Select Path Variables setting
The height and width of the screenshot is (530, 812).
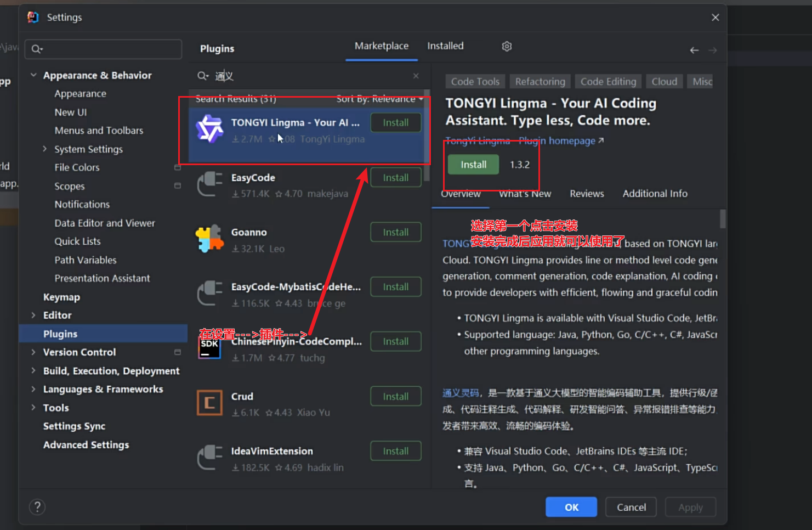pos(85,260)
